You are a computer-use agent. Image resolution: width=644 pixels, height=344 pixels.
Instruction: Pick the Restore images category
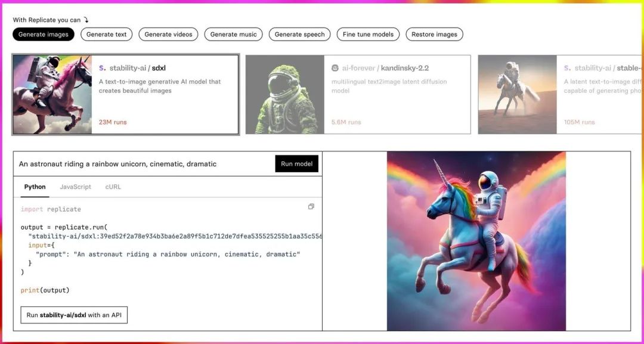point(434,35)
